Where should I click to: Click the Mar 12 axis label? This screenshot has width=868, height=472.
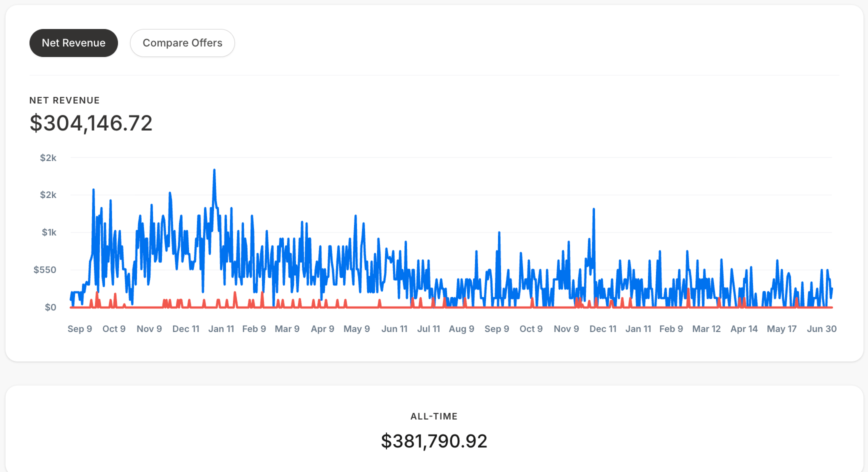point(706,329)
